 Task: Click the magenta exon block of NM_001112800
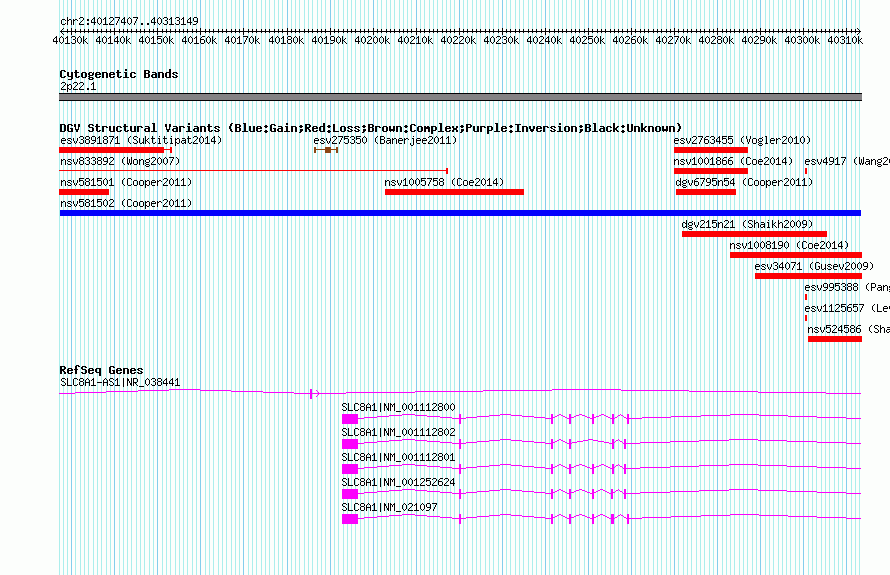click(x=350, y=419)
